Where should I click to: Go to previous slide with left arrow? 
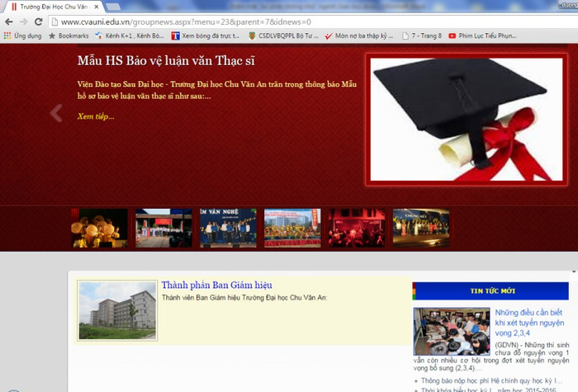click(x=55, y=113)
